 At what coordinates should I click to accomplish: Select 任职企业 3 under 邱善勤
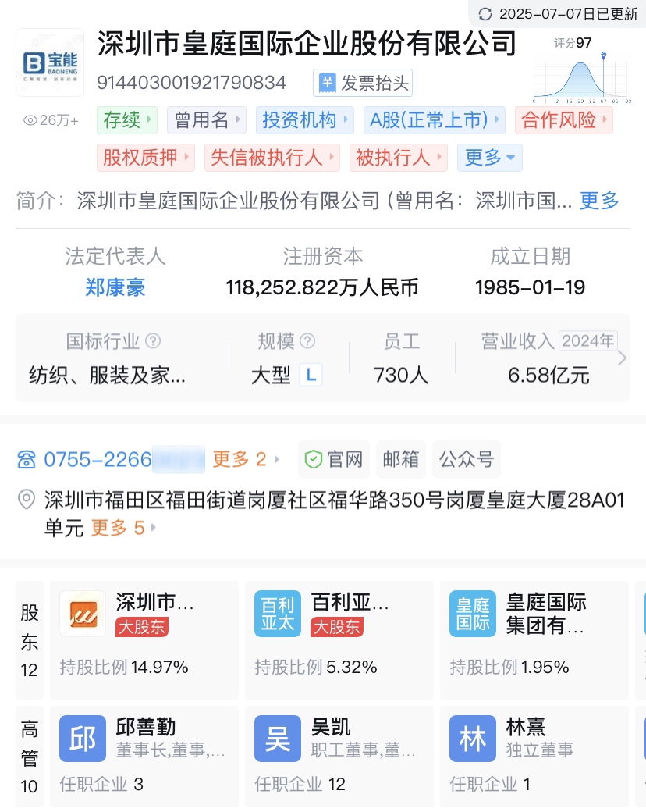pos(101,784)
